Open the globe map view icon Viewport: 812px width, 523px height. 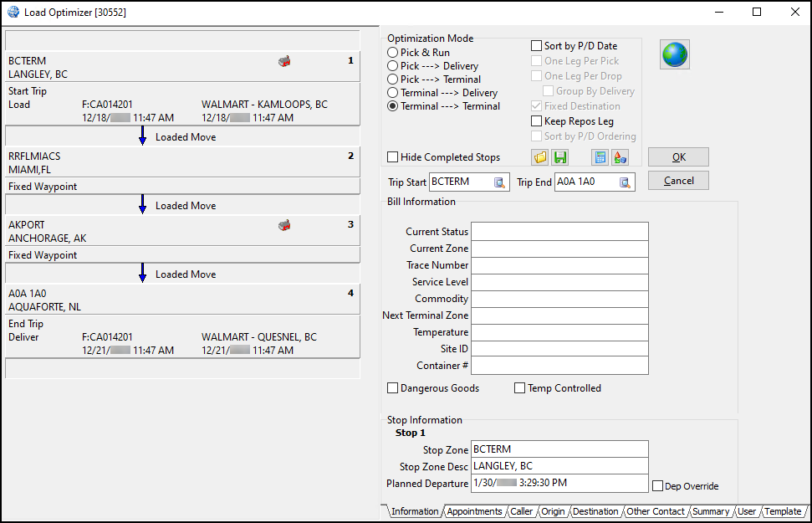[673, 54]
